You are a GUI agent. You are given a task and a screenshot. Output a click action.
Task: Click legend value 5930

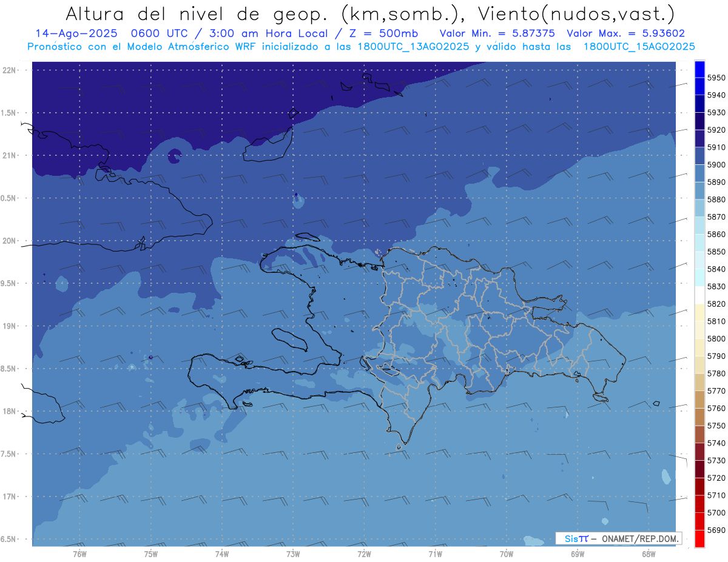tap(716, 113)
